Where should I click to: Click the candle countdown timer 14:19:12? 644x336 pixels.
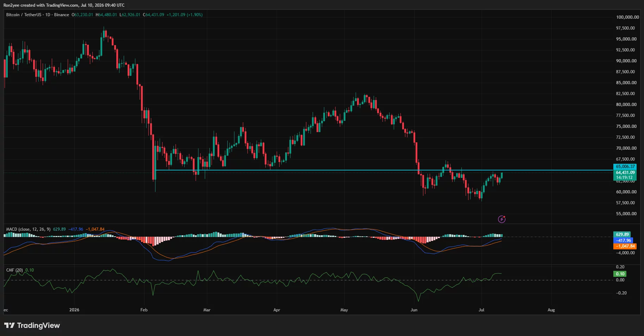coord(624,178)
